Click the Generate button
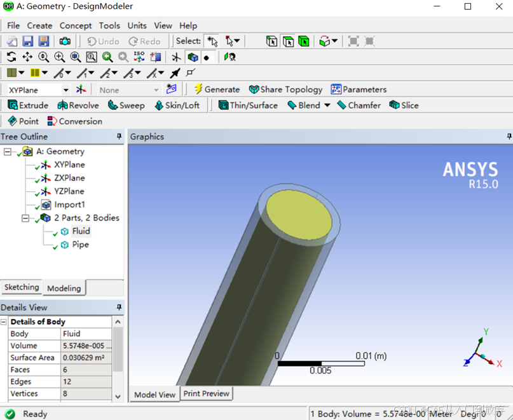 [217, 90]
